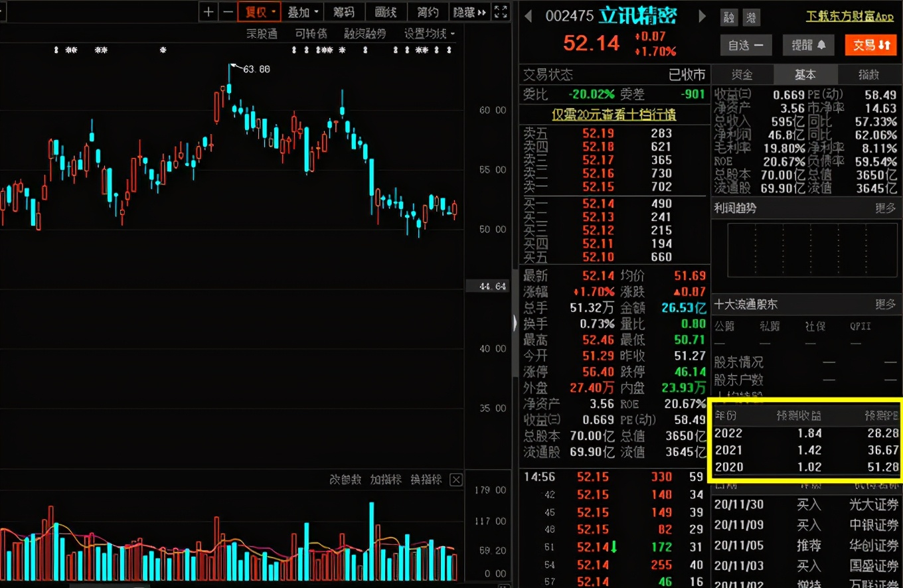
Task: Toggle fullscreen chart icon
Action: pyautogui.click(x=501, y=12)
